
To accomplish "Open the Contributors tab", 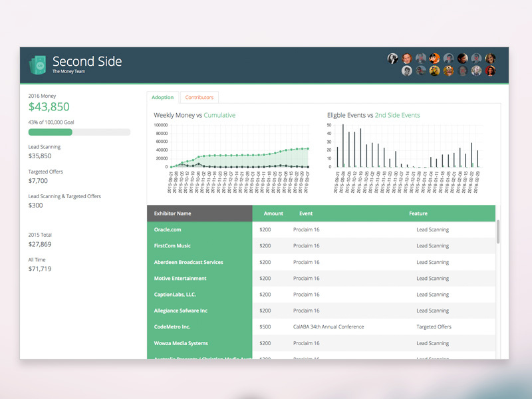I will coord(199,97).
